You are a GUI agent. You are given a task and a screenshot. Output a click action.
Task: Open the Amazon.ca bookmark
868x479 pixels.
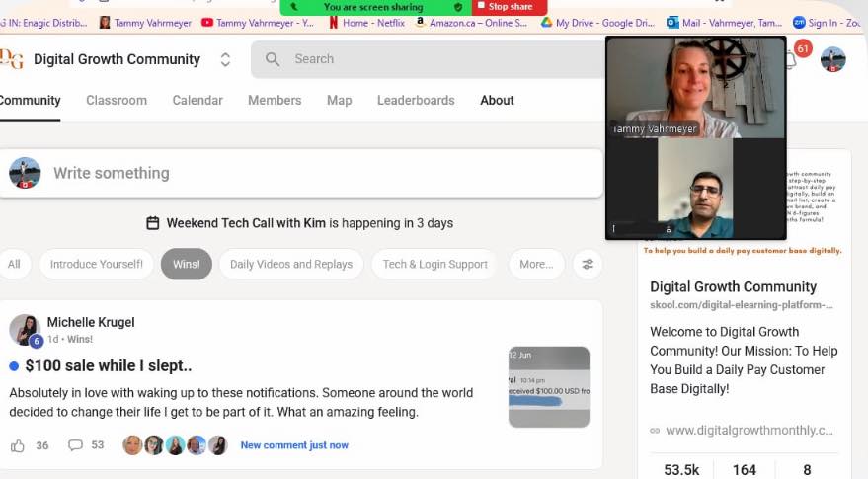pyautogui.click(x=472, y=23)
